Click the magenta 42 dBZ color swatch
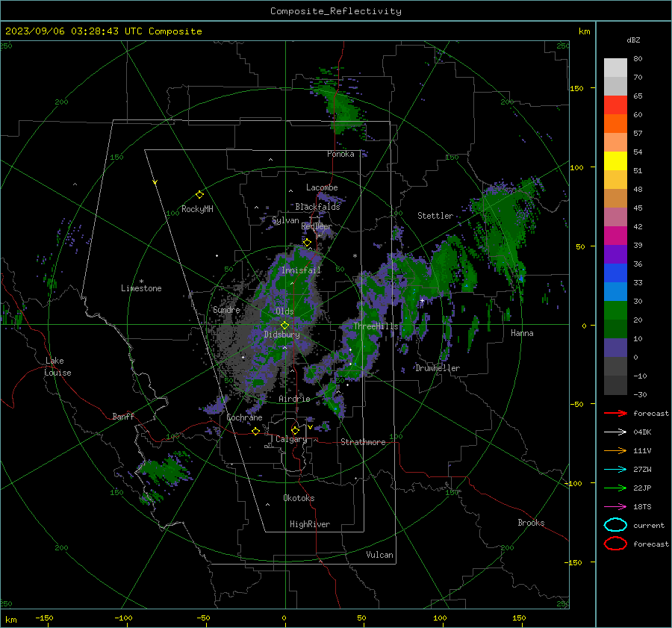672x628 pixels. pos(615,235)
